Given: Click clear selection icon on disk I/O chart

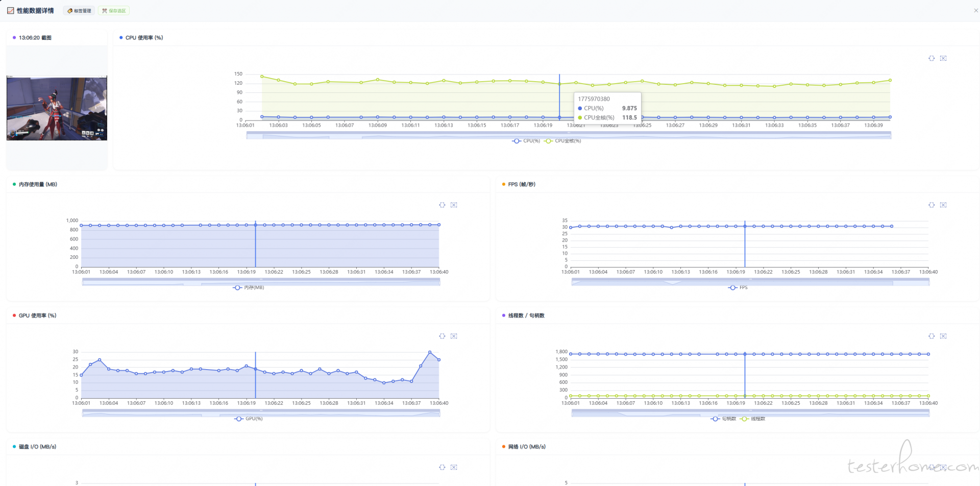Looking at the screenshot, I should coord(454,467).
